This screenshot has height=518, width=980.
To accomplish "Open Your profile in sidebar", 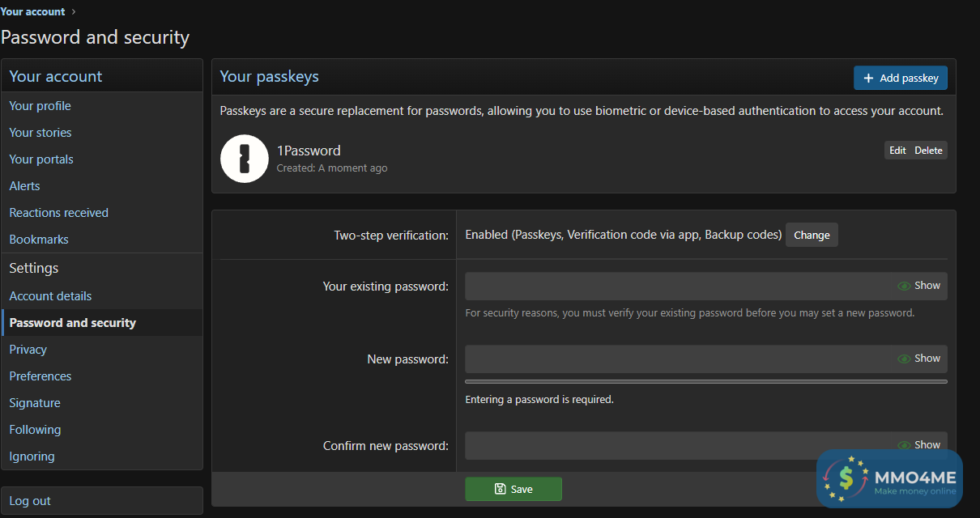I will pyautogui.click(x=40, y=106).
